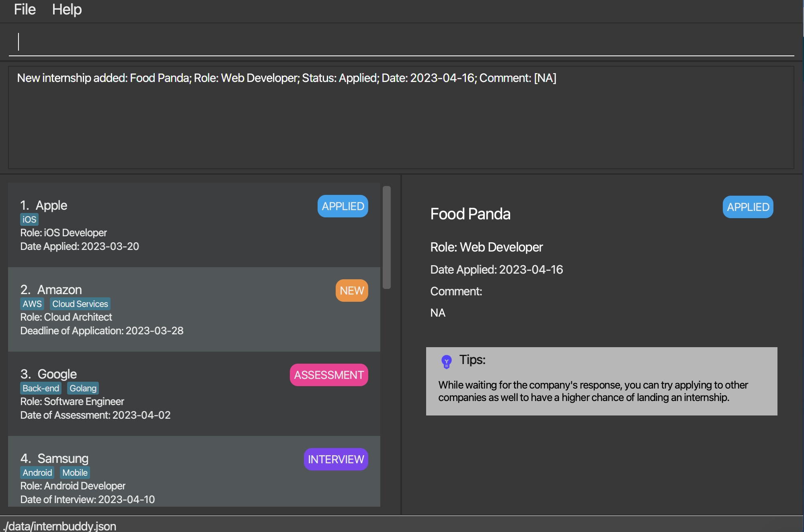The height and width of the screenshot is (532, 804).
Task: Click the Golang tag under Google
Action: pos(83,388)
